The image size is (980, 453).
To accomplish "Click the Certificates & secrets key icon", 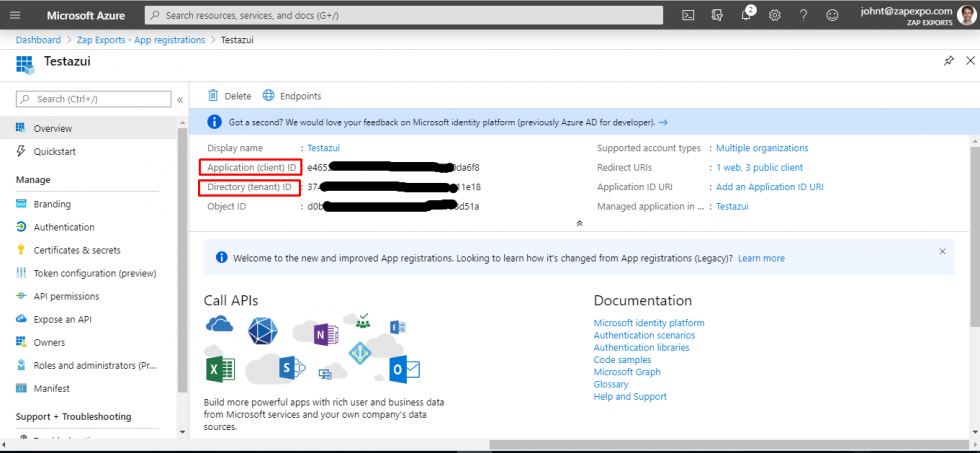I will [21, 250].
